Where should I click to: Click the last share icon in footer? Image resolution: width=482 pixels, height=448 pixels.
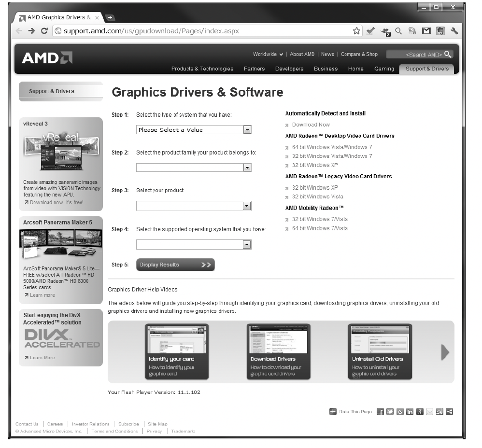click(450, 412)
